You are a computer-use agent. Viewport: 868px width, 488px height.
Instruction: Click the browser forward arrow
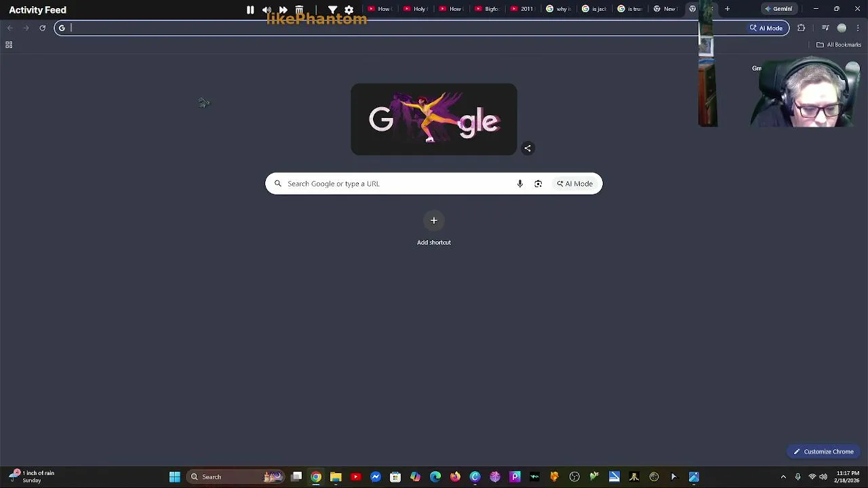(x=26, y=28)
